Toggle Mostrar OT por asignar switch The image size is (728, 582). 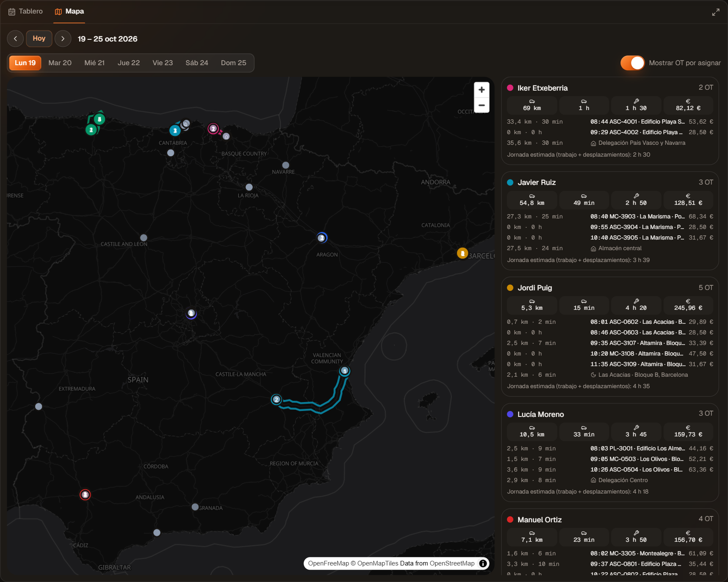click(x=633, y=63)
